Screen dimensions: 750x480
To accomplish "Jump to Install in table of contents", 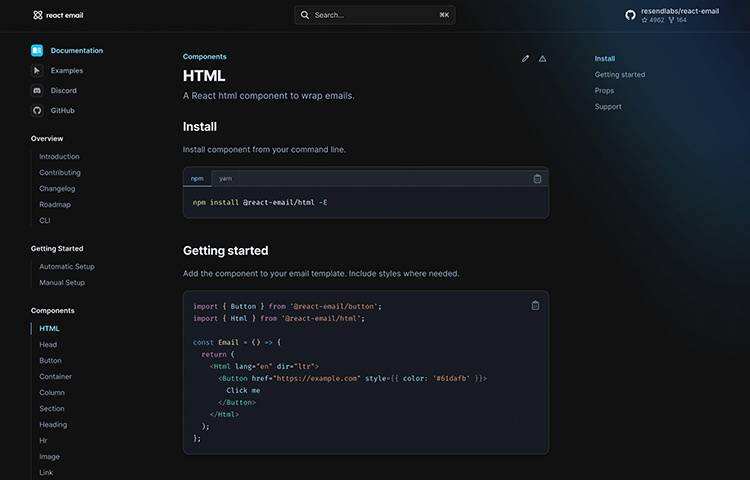I will pos(605,59).
